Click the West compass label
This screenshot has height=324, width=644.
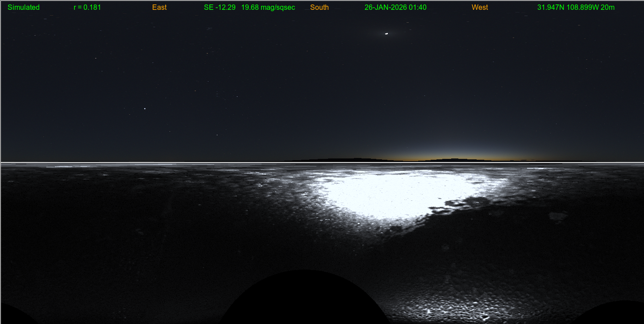click(479, 8)
